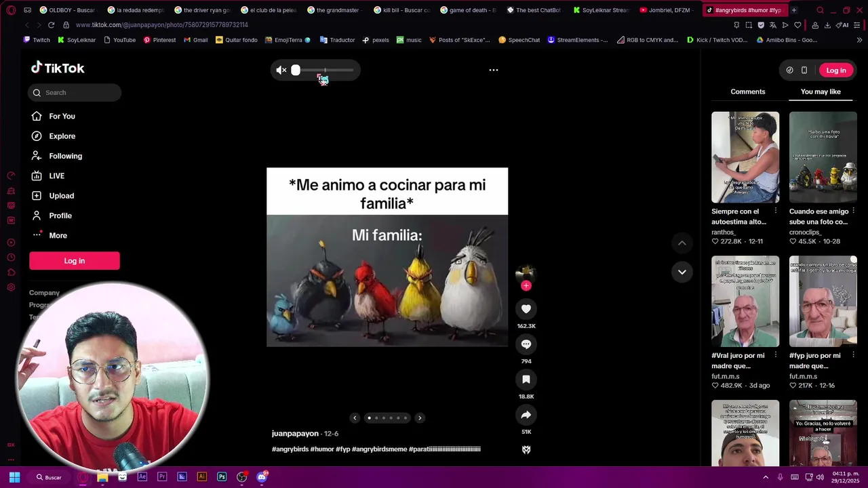Image resolution: width=868 pixels, height=488 pixels.
Task: Click the coin icon beside Log in
Action: coord(789,70)
